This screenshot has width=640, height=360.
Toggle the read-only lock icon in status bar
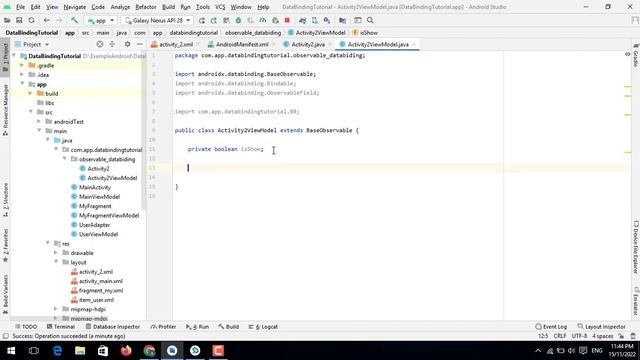(x=621, y=336)
